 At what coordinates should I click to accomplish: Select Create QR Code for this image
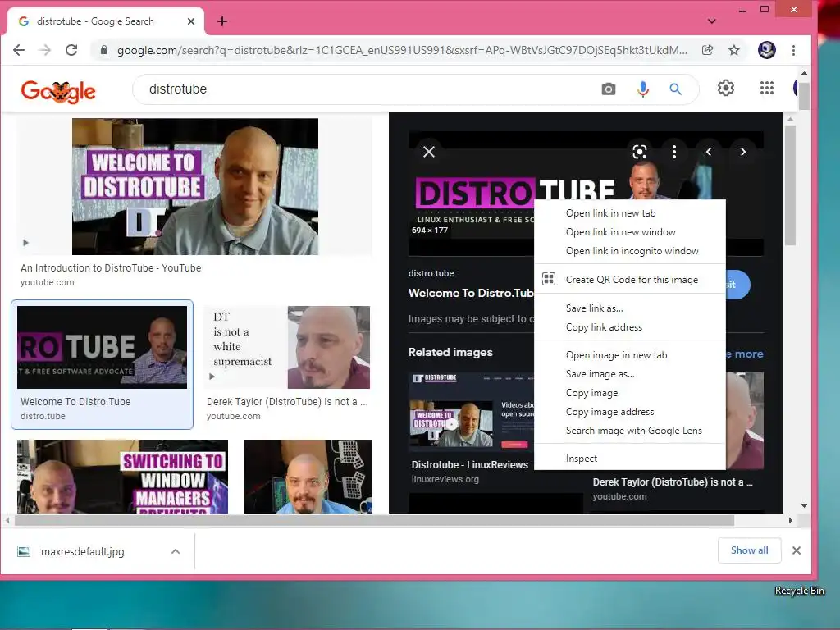[x=629, y=279]
